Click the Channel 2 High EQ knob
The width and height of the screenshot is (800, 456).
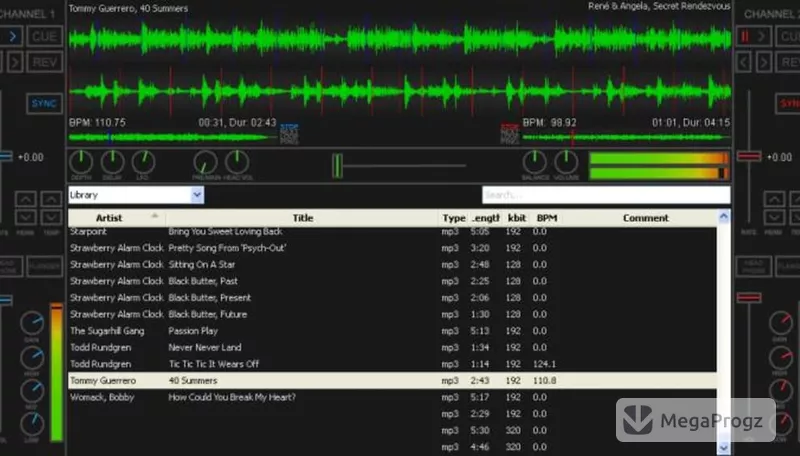click(781, 358)
